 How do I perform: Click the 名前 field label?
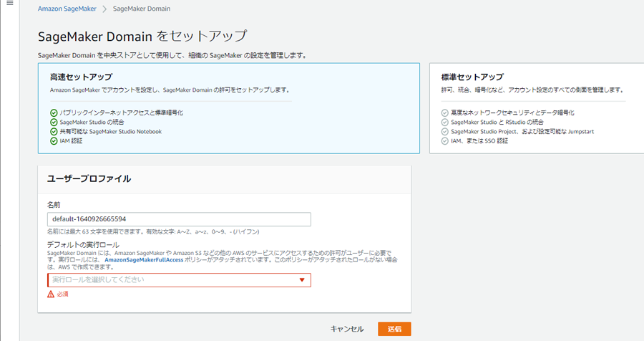[x=54, y=204]
